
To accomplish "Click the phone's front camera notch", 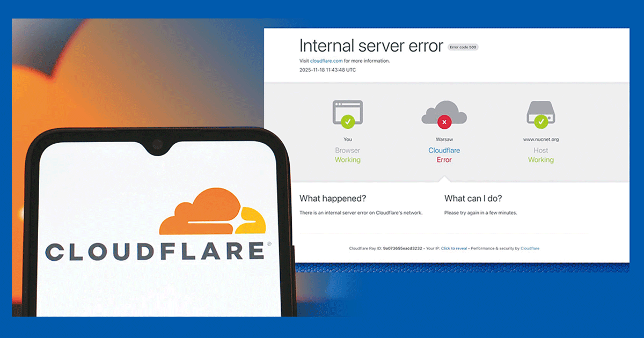I will point(157,144).
